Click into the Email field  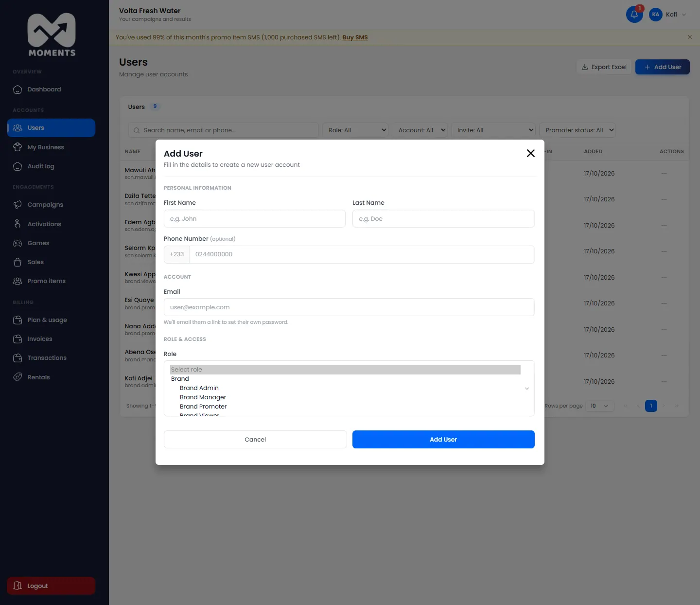coord(349,307)
